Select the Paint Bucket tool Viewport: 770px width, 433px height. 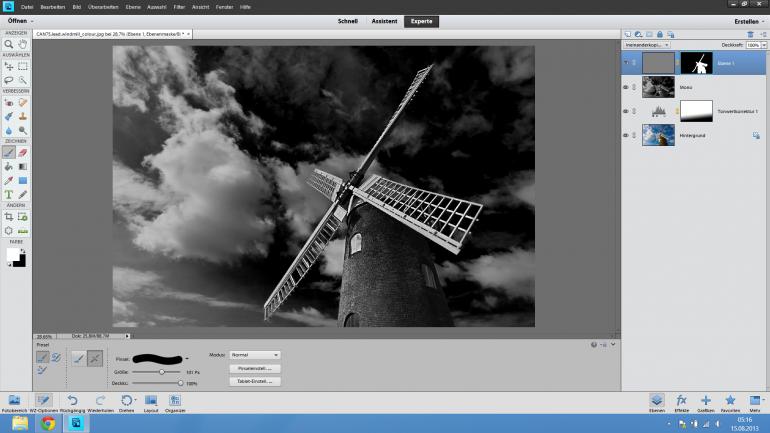(x=9, y=166)
